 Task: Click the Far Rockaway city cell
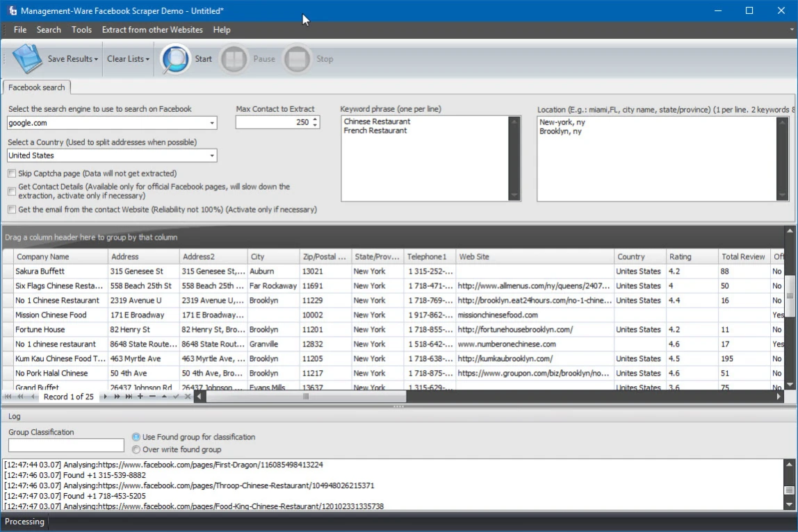coord(273,286)
